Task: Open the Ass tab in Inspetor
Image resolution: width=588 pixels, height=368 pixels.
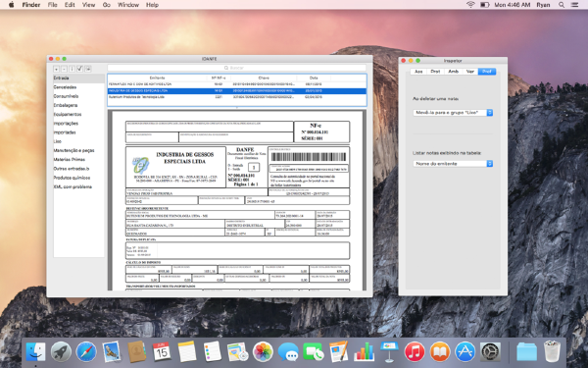Action: 418,72
